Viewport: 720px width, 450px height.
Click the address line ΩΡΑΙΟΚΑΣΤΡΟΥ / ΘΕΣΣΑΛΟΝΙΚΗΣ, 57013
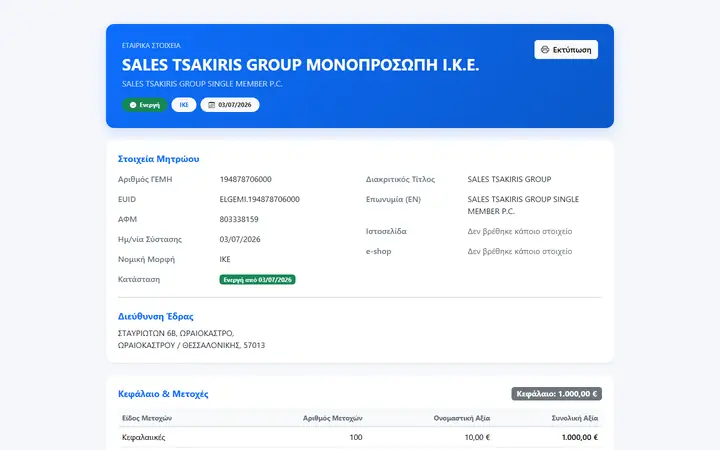pos(191,345)
